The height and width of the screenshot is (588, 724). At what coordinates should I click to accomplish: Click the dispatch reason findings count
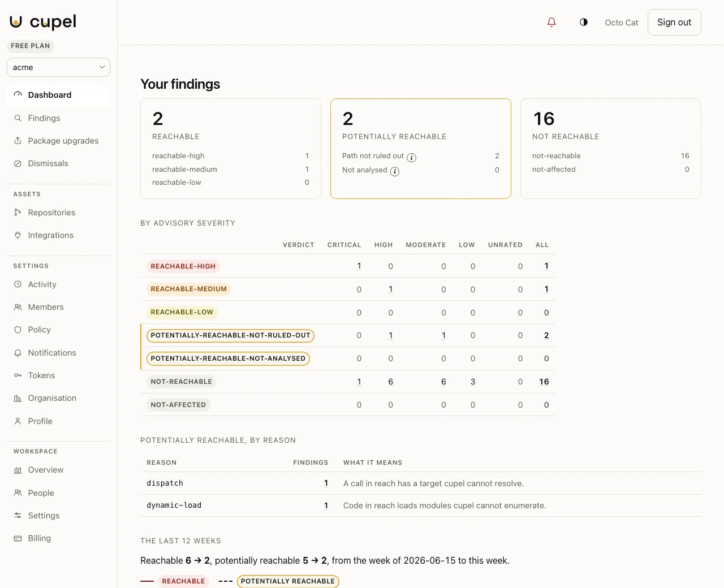click(x=326, y=483)
